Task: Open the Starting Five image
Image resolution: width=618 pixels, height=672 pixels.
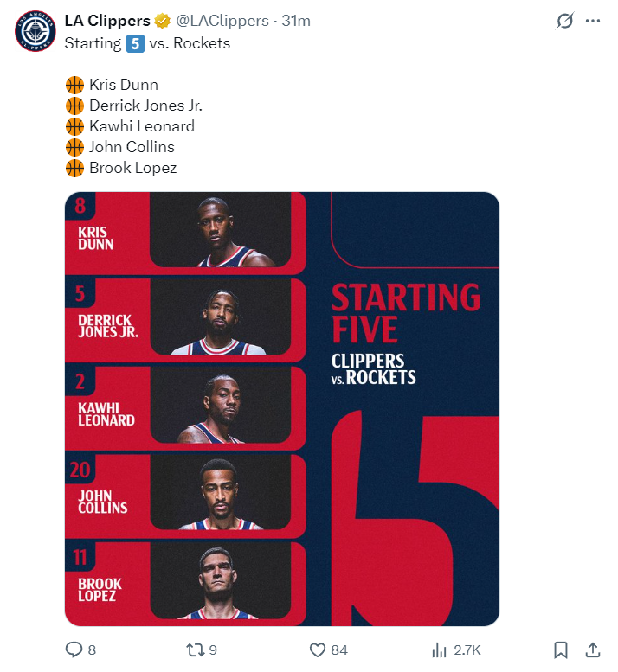Action: pyautogui.click(x=282, y=409)
